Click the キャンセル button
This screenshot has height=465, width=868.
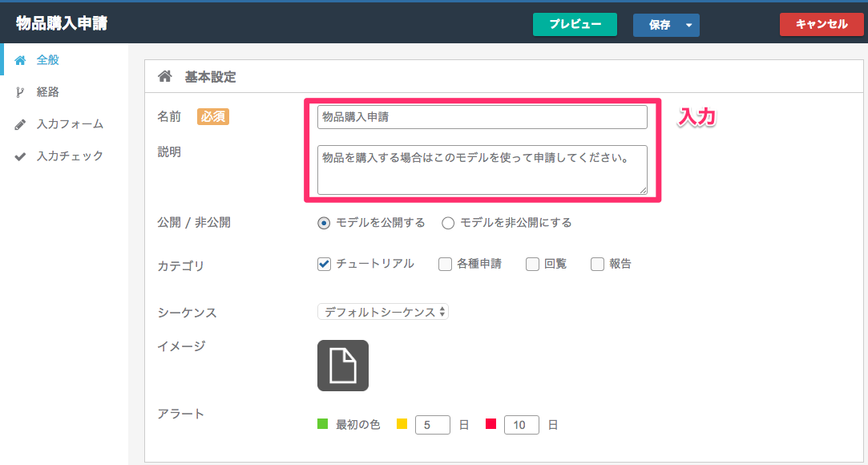pyautogui.click(x=822, y=24)
